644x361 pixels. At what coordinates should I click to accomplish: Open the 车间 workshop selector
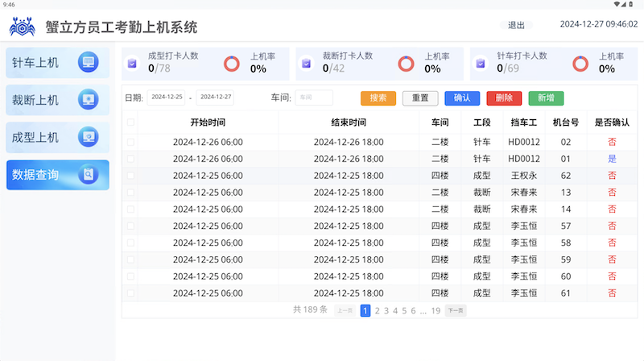pos(314,98)
